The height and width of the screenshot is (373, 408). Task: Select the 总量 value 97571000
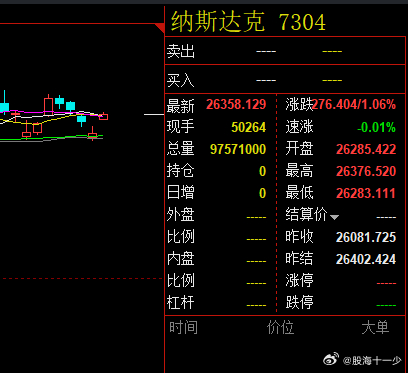pyautogui.click(x=238, y=149)
